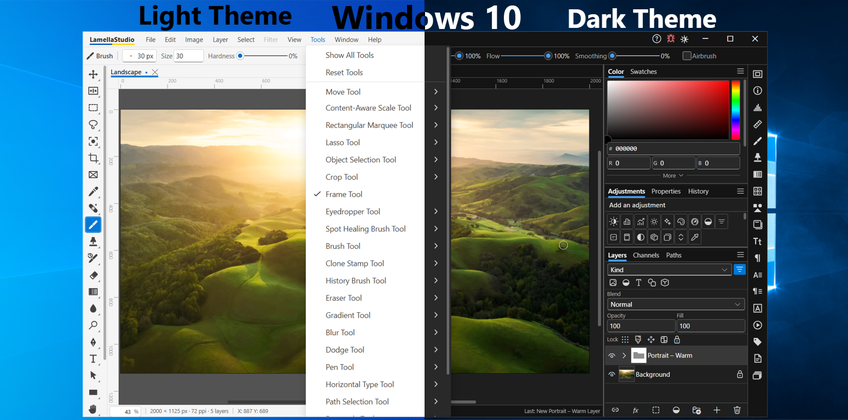
Task: Hide the Background layer
Action: (x=612, y=374)
